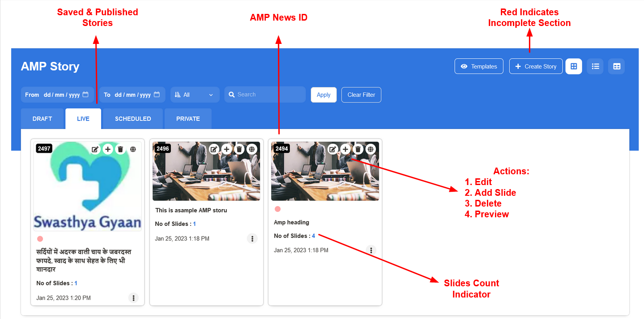This screenshot has width=644, height=319.
Task: Preview story 2494 with globe icon
Action: 371,149
